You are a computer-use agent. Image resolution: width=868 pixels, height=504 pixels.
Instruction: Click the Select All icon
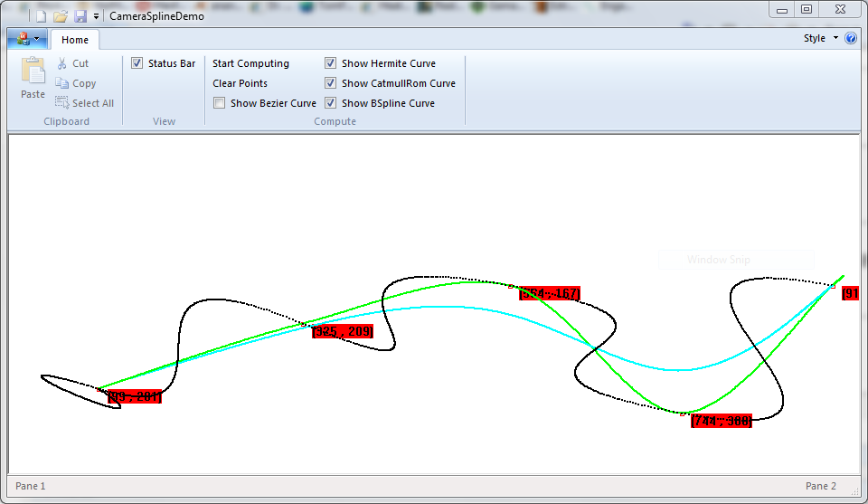[x=62, y=103]
